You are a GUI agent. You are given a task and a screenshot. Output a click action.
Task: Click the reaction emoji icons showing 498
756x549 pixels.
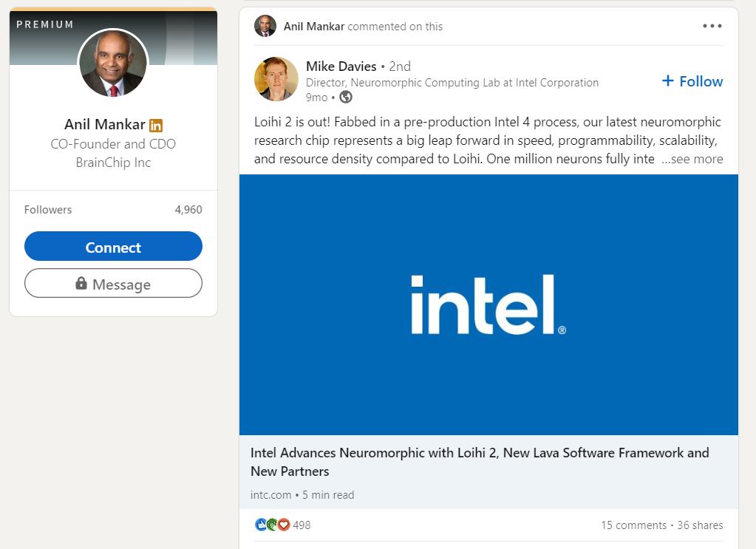pyautogui.click(x=272, y=525)
